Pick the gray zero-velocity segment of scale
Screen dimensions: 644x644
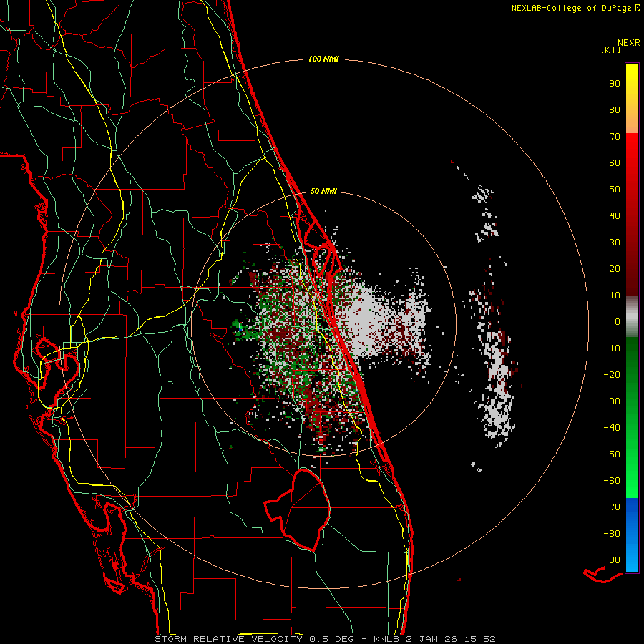pyautogui.click(x=632, y=317)
